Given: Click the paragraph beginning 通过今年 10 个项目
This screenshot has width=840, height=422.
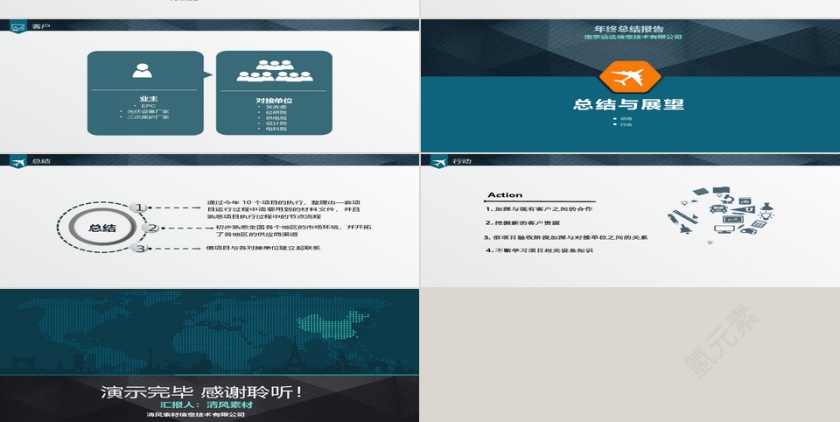Looking at the screenshot, I should (x=283, y=209).
